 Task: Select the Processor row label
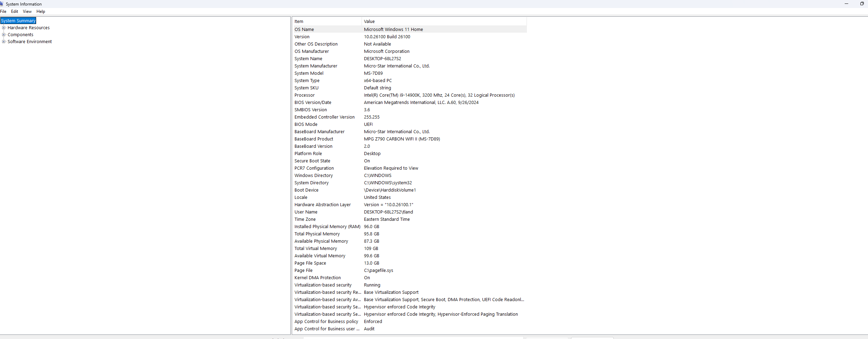pyautogui.click(x=305, y=95)
